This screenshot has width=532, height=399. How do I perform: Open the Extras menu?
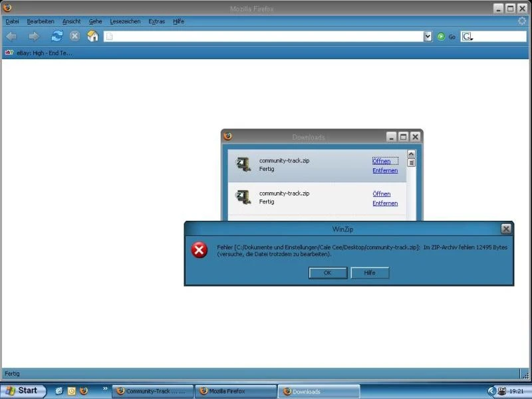[x=157, y=21]
